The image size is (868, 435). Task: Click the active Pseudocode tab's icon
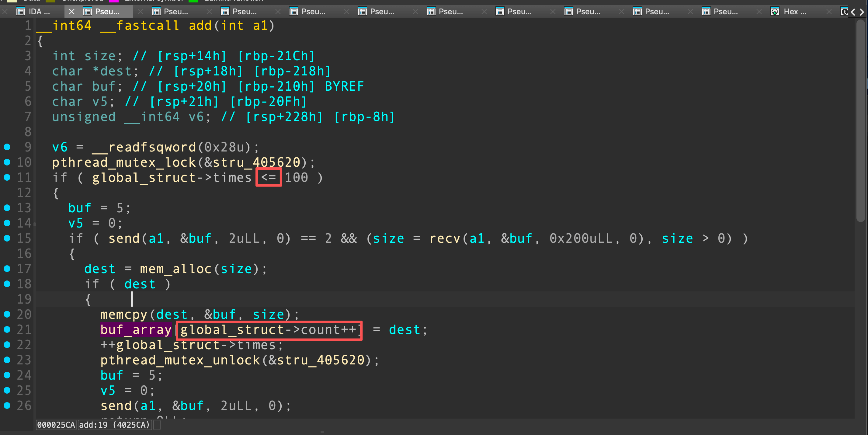pyautogui.click(x=88, y=12)
